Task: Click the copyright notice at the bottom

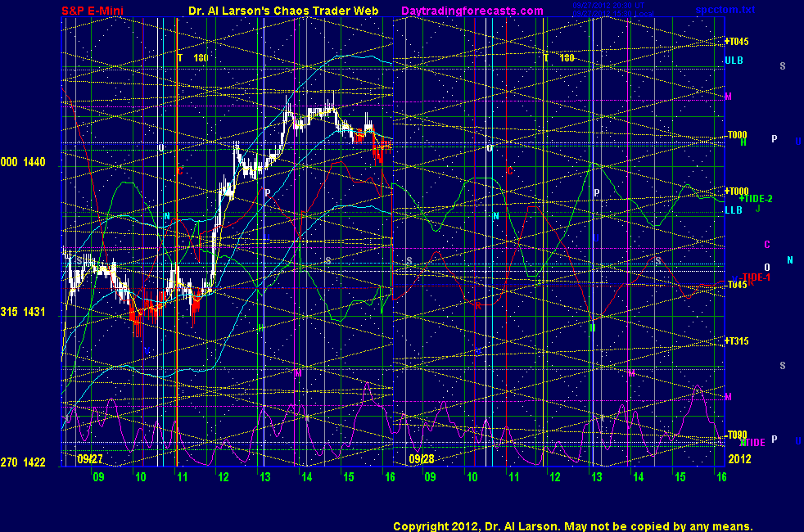Action: click(x=573, y=526)
